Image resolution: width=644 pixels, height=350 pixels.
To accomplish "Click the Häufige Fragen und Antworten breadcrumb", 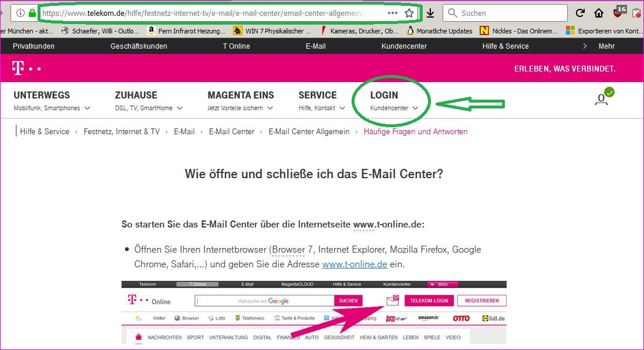I will coord(416,132).
